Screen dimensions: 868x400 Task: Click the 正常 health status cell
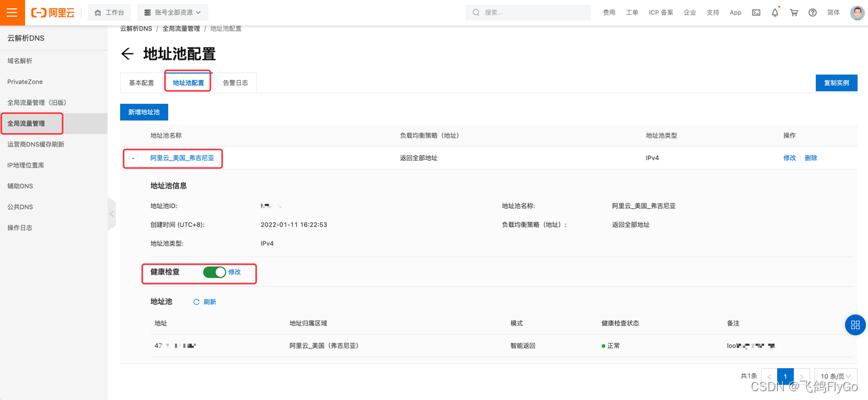[x=611, y=346]
